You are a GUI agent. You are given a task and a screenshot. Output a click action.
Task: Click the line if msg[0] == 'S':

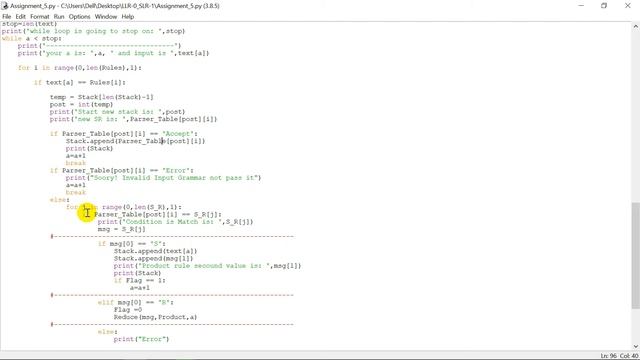tap(131, 244)
